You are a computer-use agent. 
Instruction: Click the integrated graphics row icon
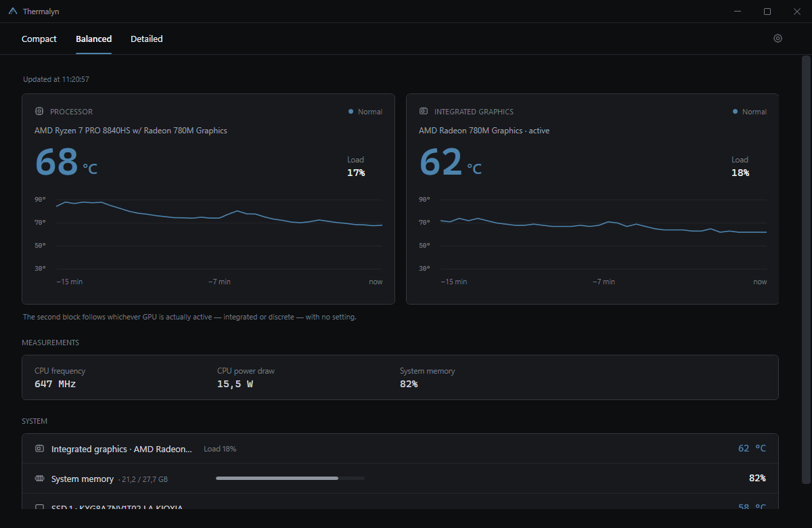(39, 448)
